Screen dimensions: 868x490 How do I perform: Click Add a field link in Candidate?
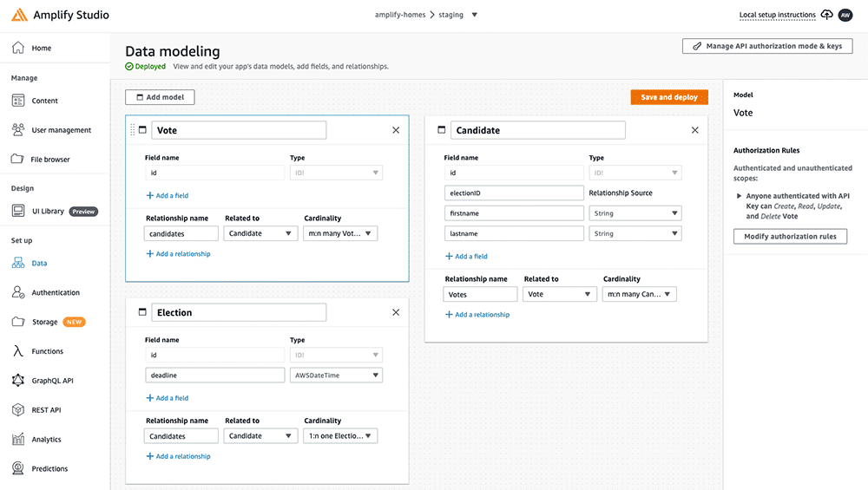click(471, 257)
